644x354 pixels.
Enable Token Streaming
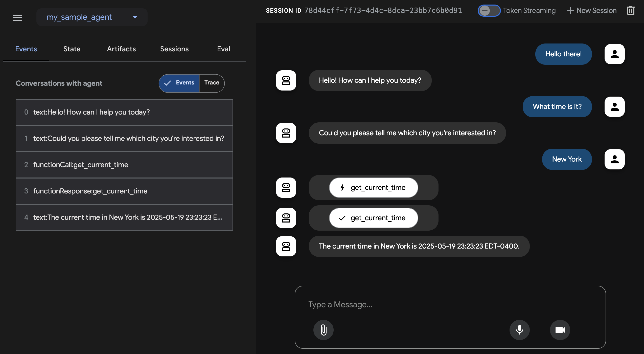coord(489,10)
